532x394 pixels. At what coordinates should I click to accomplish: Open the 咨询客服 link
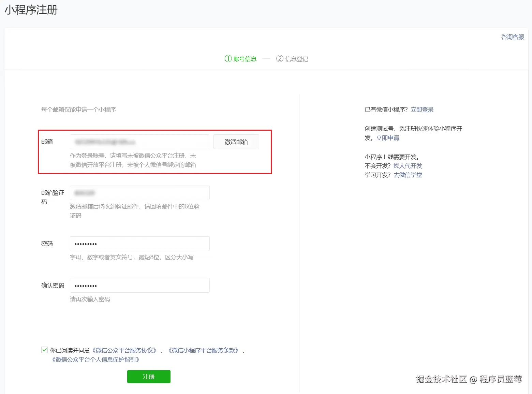tap(513, 37)
